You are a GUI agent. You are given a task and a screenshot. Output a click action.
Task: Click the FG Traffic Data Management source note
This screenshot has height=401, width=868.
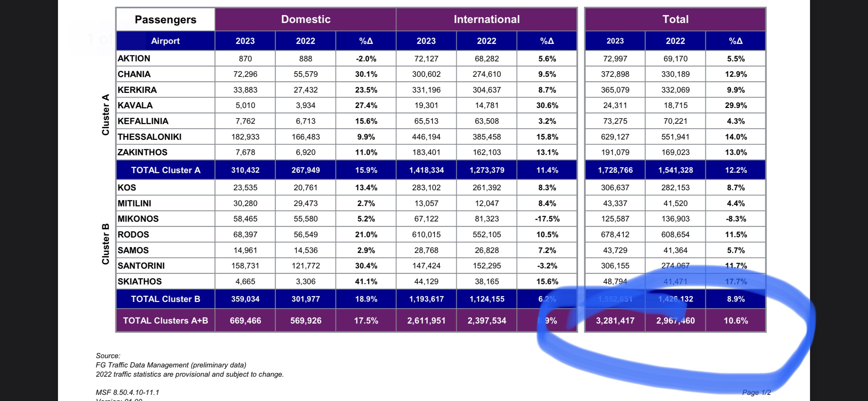171,365
